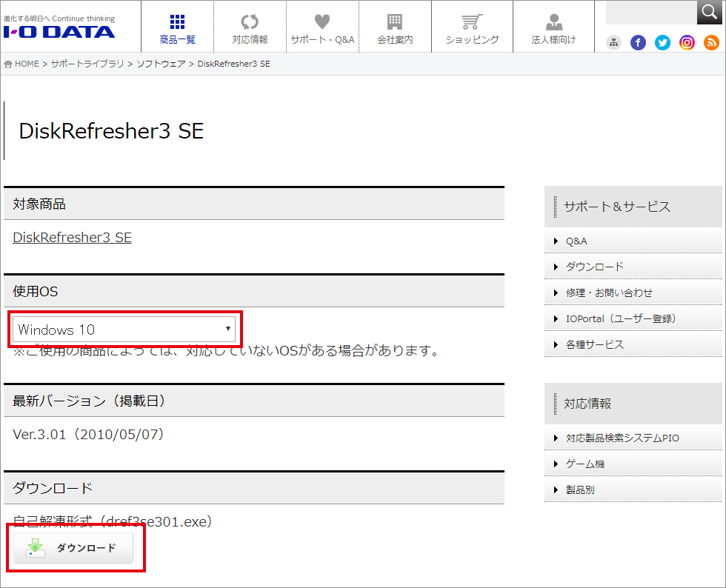Open the RSS feed icon

712,43
